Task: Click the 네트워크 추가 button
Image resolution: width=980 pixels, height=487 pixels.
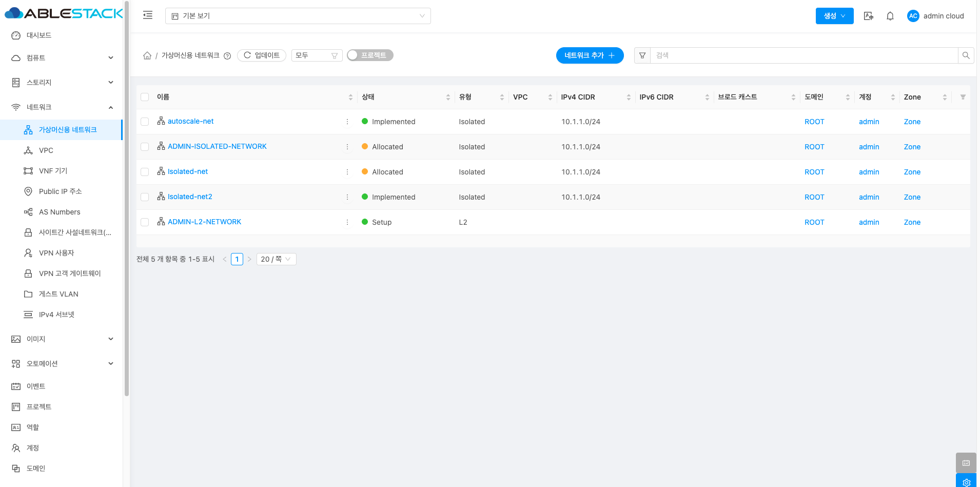Action: (590, 55)
